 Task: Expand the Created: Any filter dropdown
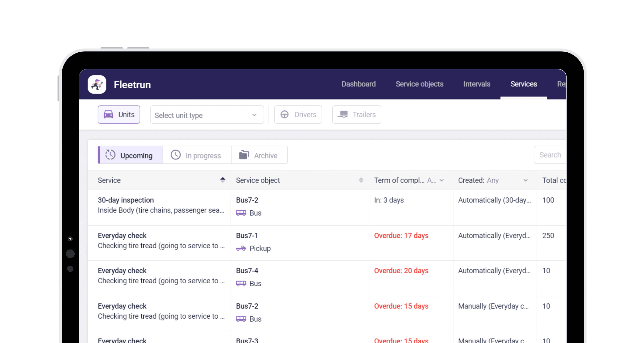(525, 180)
